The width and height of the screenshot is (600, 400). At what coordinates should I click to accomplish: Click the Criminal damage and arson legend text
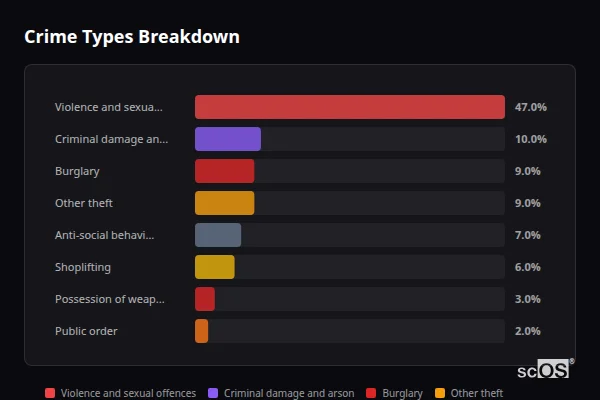click(x=289, y=394)
